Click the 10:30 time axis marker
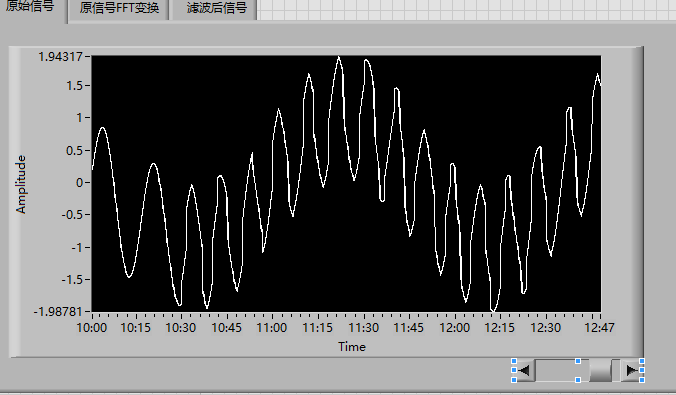 click(181, 328)
